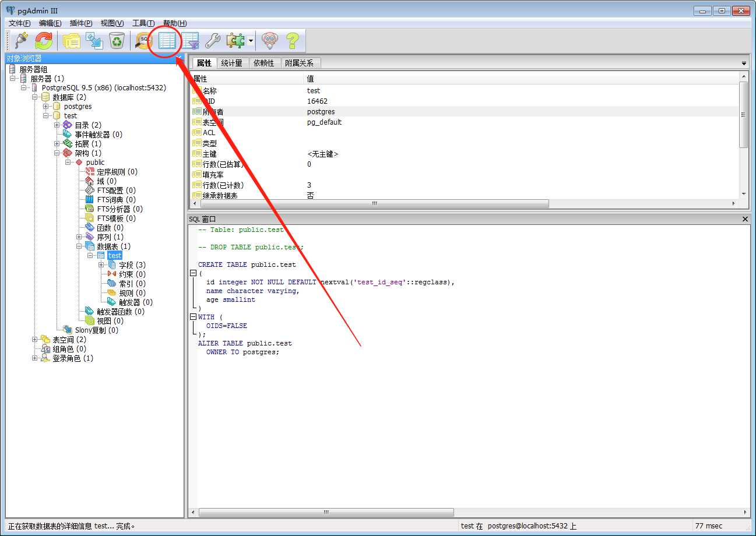
Task: Click the create new object toolbar icon
Action: (x=94, y=40)
